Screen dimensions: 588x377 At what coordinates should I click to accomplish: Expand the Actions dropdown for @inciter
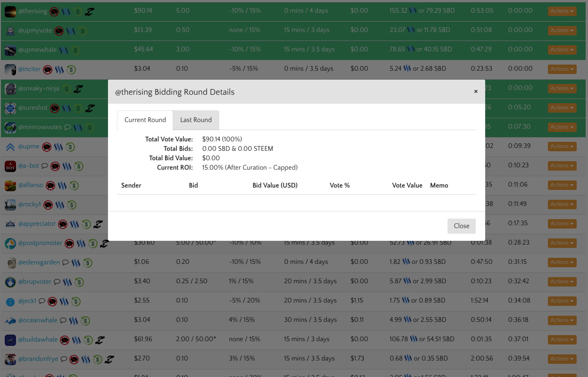point(562,69)
